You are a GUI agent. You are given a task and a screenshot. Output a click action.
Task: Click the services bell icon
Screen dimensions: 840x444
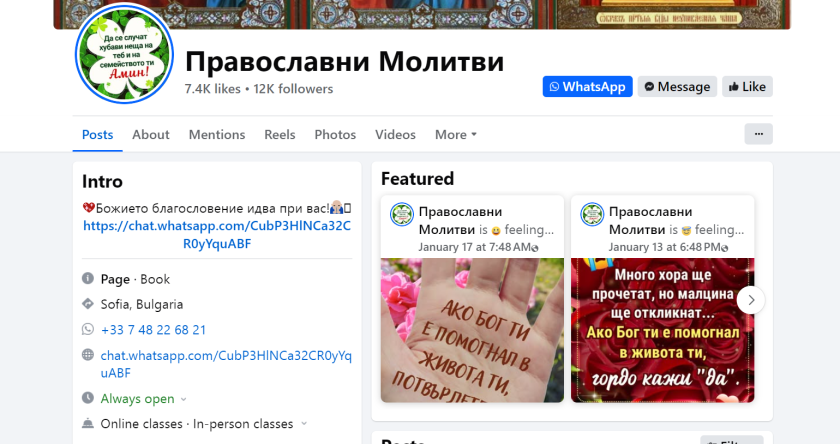tap(88, 423)
